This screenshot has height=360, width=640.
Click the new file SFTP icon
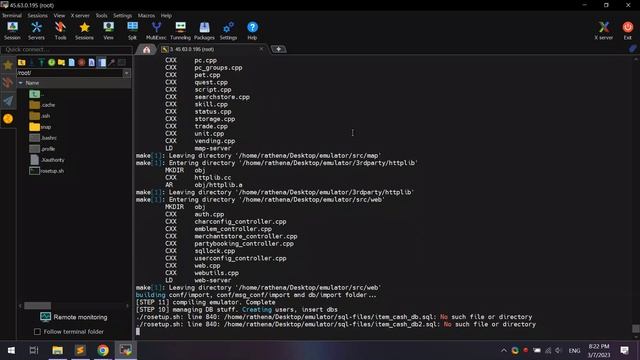pyautogui.click(x=71, y=62)
